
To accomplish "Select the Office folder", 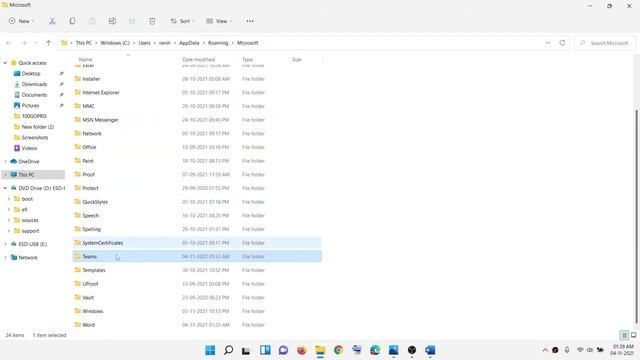I will 197,147.
